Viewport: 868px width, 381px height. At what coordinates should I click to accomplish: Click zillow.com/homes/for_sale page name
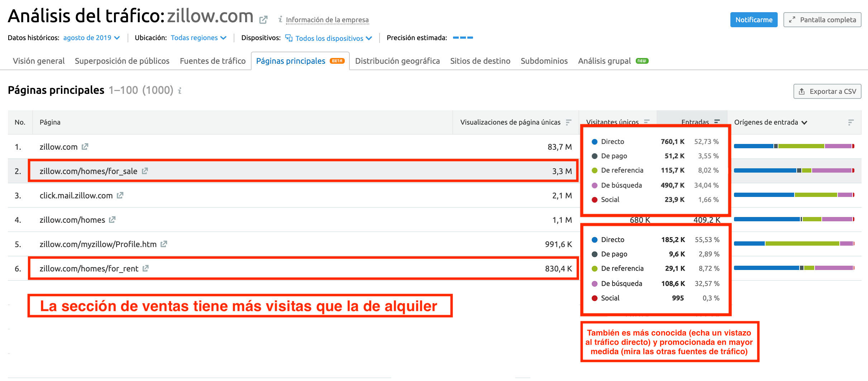[x=89, y=171]
